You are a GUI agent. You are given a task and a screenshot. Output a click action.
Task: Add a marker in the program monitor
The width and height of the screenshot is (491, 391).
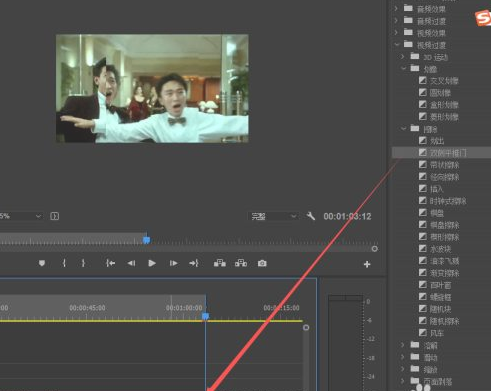point(42,263)
